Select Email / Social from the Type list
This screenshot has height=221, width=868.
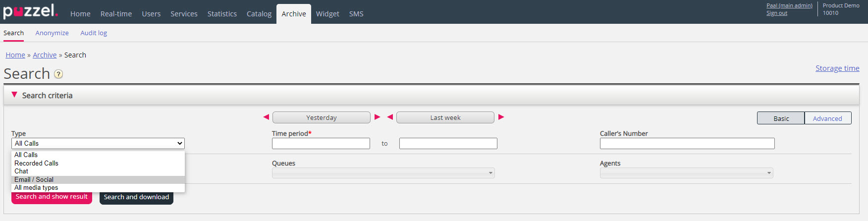tap(34, 179)
